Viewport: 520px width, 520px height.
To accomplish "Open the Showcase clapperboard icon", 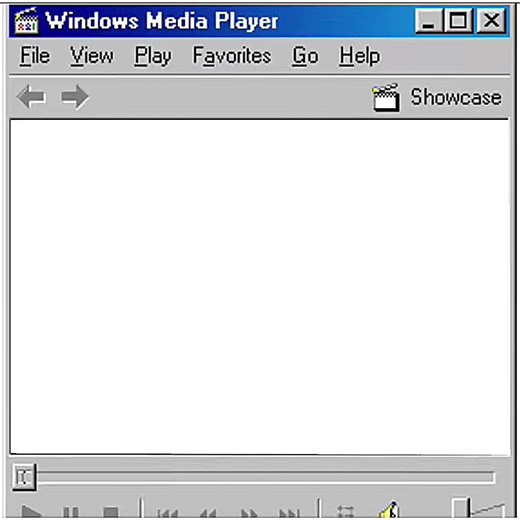I will click(x=385, y=97).
